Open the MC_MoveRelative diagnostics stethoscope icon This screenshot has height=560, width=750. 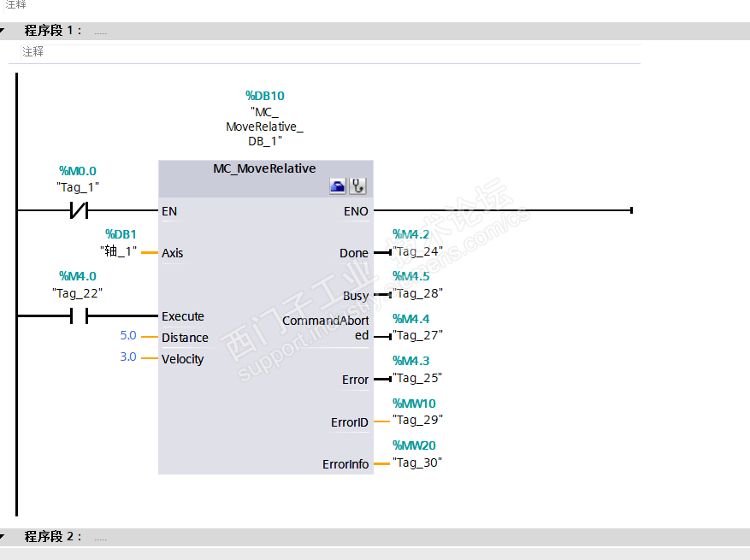click(x=357, y=186)
